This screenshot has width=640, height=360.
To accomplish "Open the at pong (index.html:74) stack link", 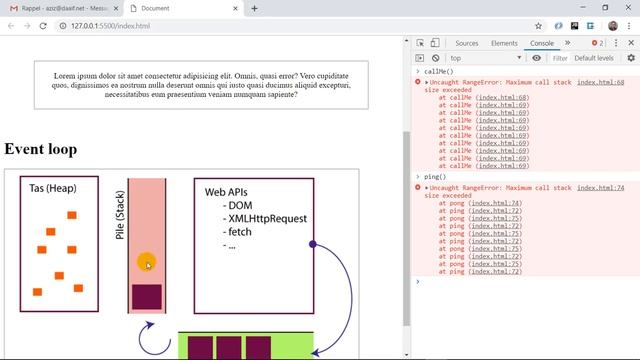I will (x=495, y=203).
